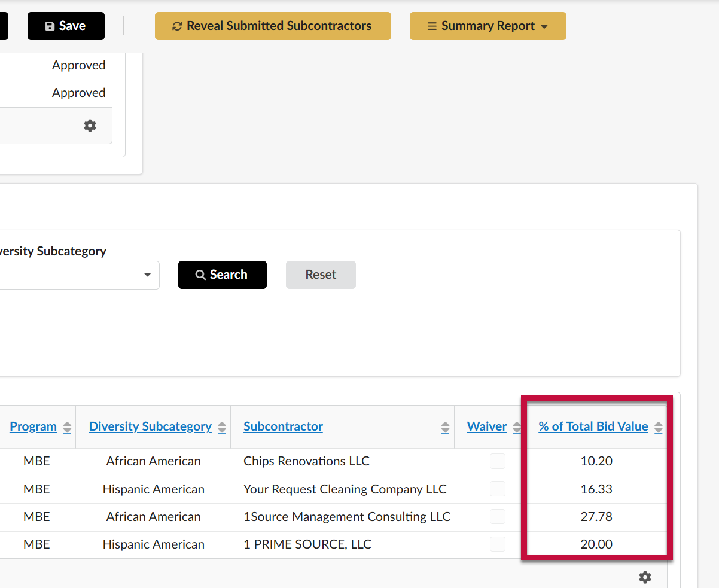Click the Save button
719x588 pixels.
coord(66,26)
